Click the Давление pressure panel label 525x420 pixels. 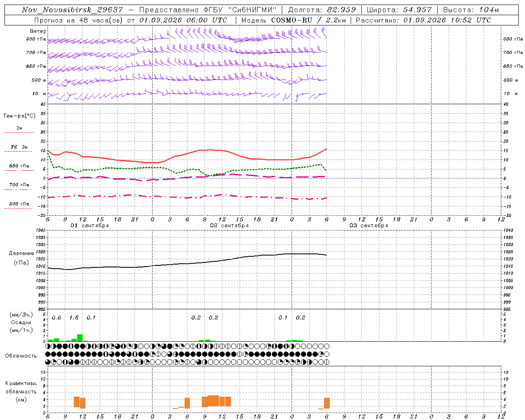tap(21, 253)
